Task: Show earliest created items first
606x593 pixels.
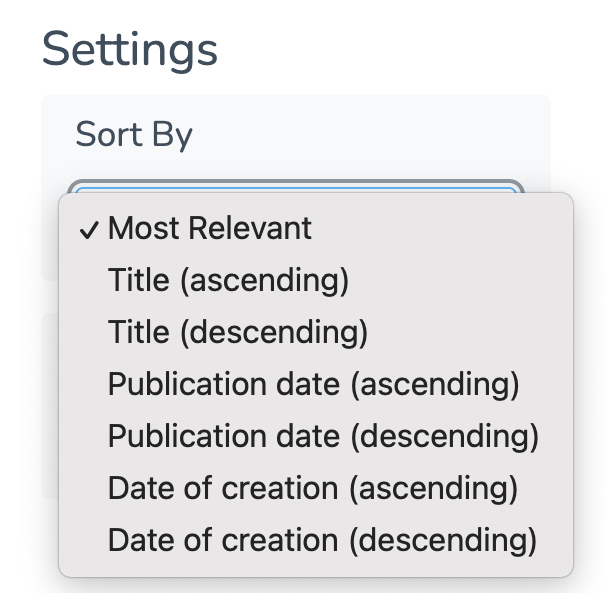Action: click(313, 489)
